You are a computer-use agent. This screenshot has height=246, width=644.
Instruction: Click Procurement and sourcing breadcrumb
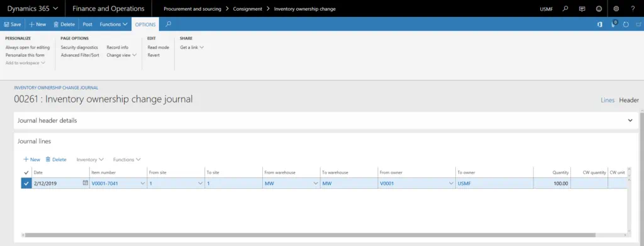[x=192, y=9]
